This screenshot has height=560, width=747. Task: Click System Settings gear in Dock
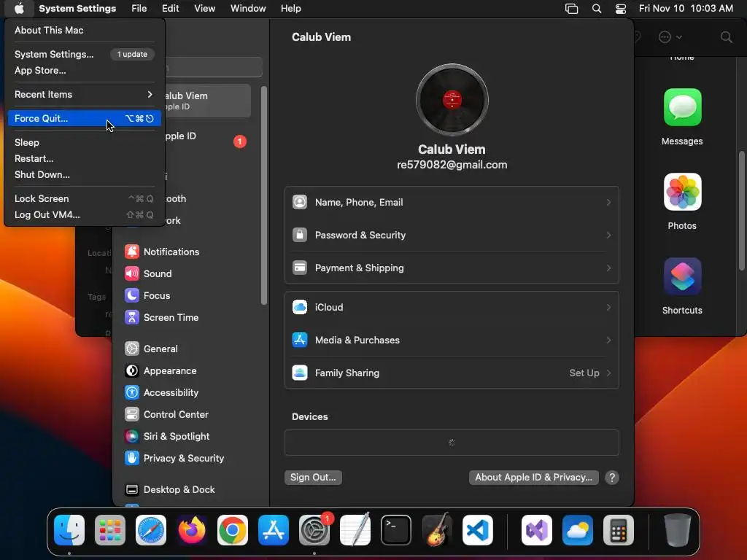(x=314, y=529)
